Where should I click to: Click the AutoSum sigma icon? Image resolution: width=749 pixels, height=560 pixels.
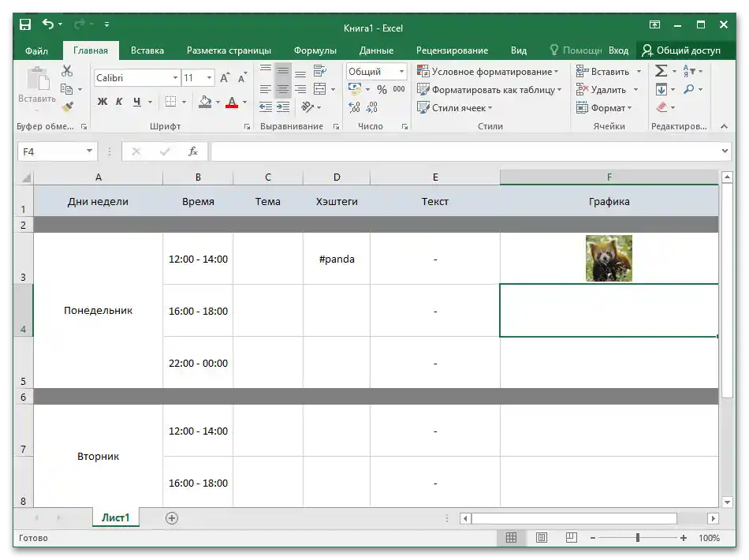coord(661,71)
